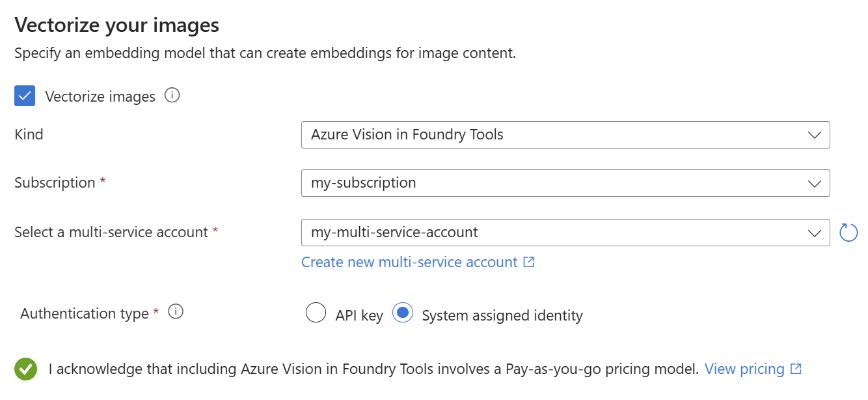Viewport: 868px width, 400px height.
Task: Click the 'Azure Vision in Foundry Tools' selection text
Action: pyautogui.click(x=407, y=135)
